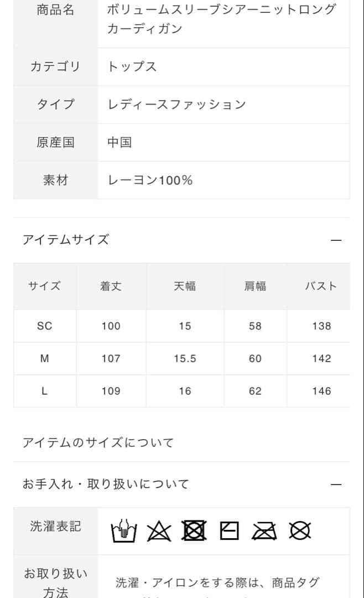Select the L size row label
The height and width of the screenshot is (598, 364).
click(44, 391)
